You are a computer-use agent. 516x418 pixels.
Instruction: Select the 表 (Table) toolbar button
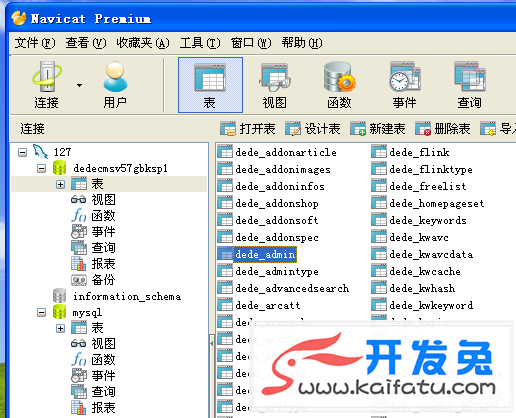coord(210,85)
